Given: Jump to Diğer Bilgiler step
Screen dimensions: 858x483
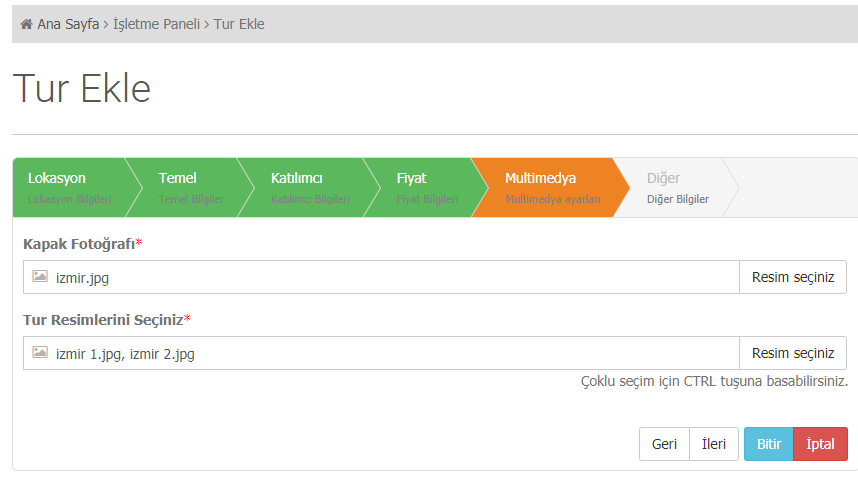Looking at the screenshot, I should tap(679, 188).
